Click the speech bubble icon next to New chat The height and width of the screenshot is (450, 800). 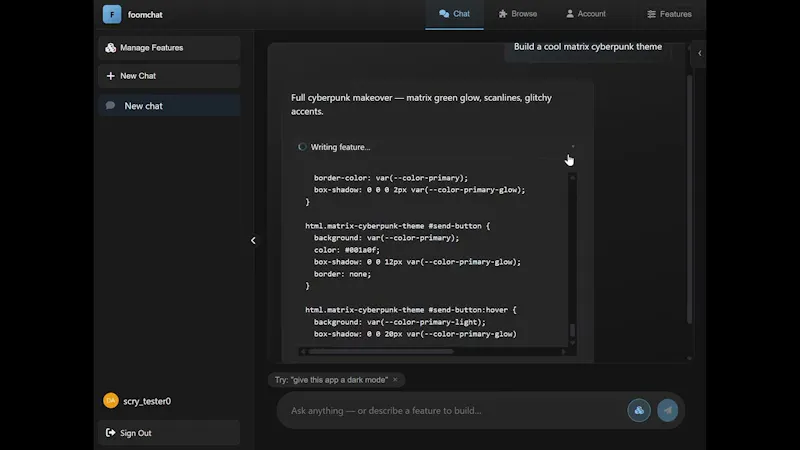click(x=110, y=106)
